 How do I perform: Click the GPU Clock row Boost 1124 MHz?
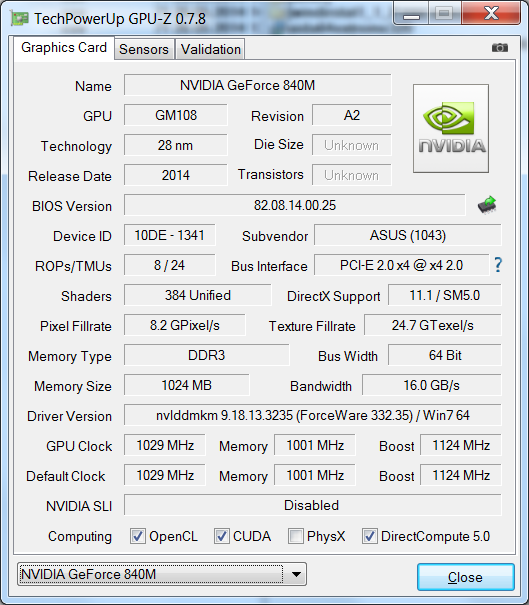pyautogui.click(x=461, y=445)
